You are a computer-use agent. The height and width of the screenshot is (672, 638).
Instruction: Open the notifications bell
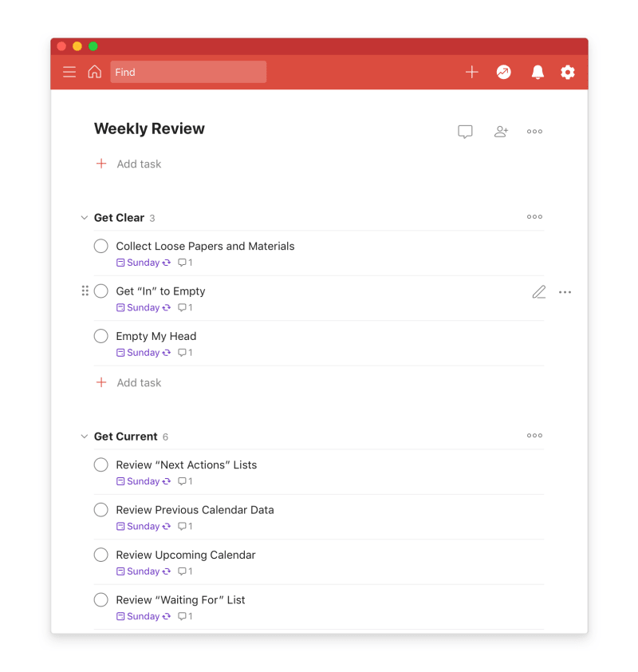(538, 72)
